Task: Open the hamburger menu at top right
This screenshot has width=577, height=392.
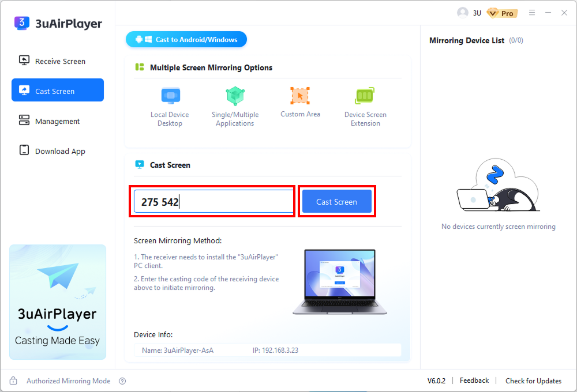Action: pyautogui.click(x=531, y=12)
